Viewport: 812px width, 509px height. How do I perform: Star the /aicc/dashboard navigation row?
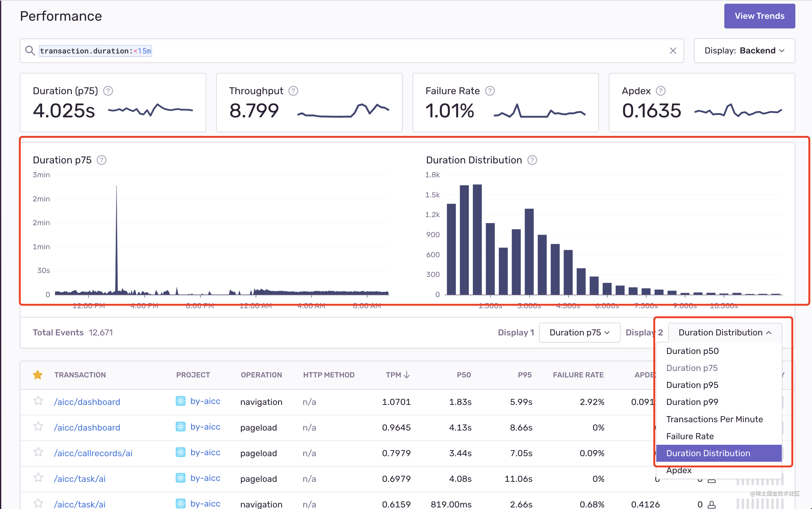coord(38,401)
